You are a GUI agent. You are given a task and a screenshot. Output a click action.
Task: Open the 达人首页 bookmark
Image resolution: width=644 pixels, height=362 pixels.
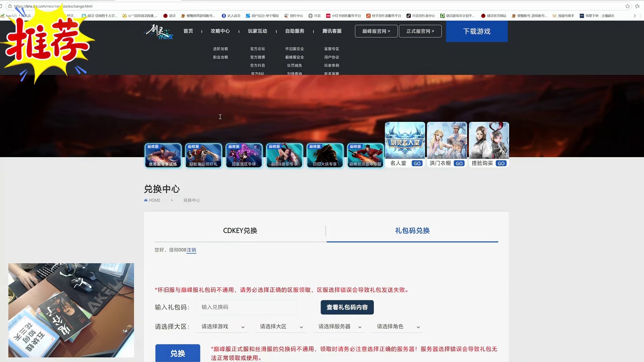231,16
